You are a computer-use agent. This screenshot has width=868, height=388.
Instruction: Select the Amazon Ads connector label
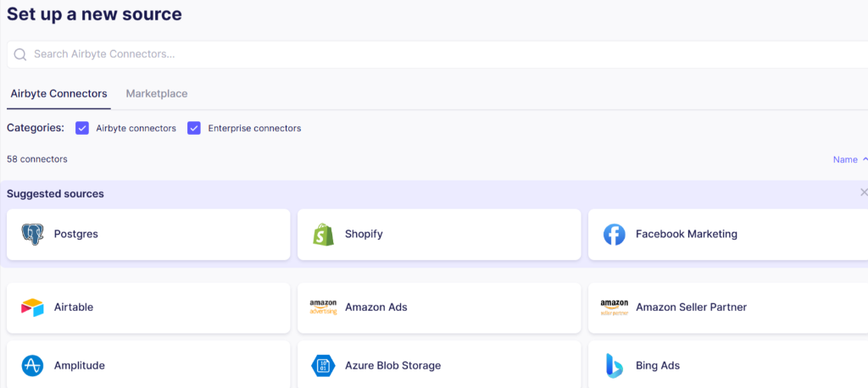[376, 308]
